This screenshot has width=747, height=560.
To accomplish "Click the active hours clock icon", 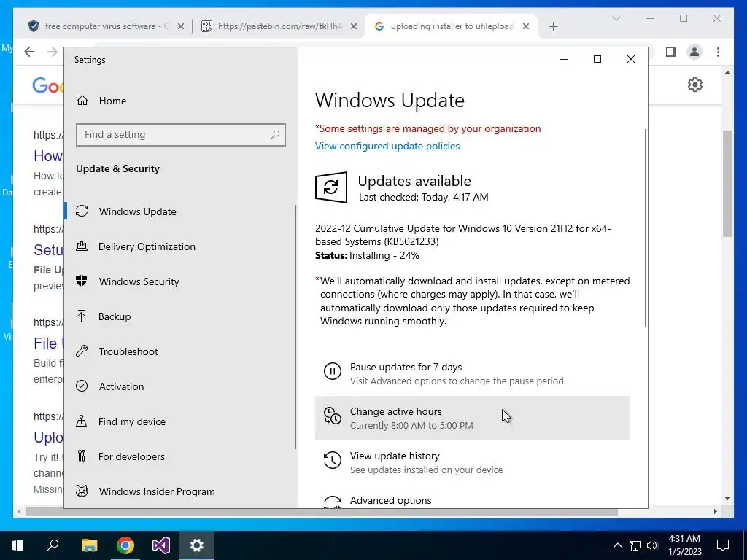I will [x=332, y=415].
